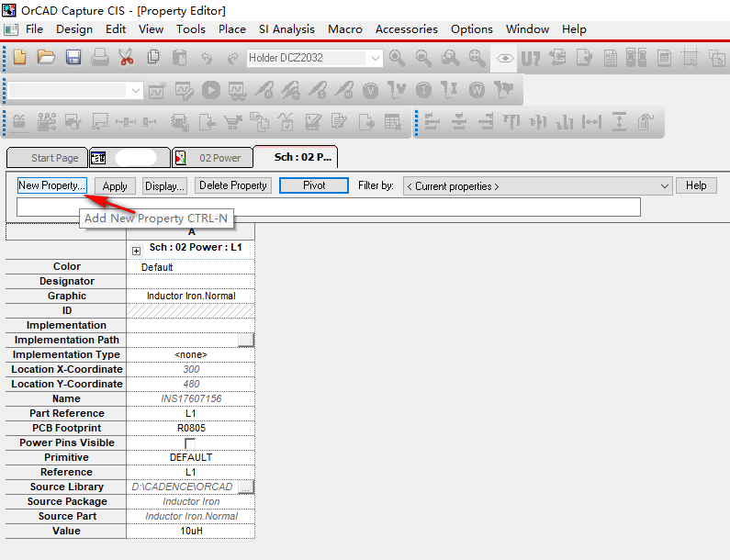This screenshot has width=730, height=560.
Task: Open the Holder DCZ2032 part dropdown
Action: [375, 58]
